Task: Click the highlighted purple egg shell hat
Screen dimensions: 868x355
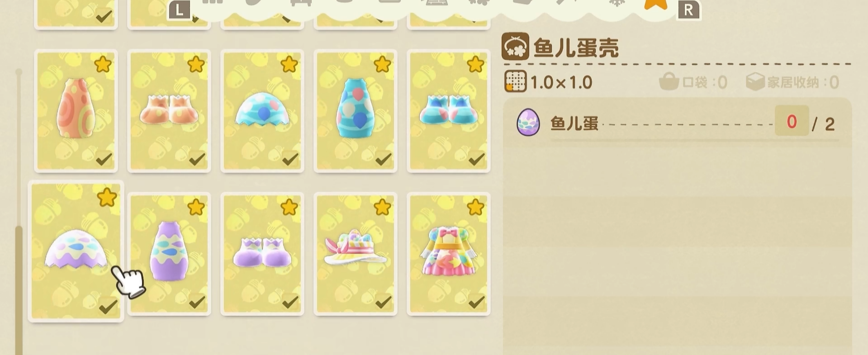Action: [76, 251]
